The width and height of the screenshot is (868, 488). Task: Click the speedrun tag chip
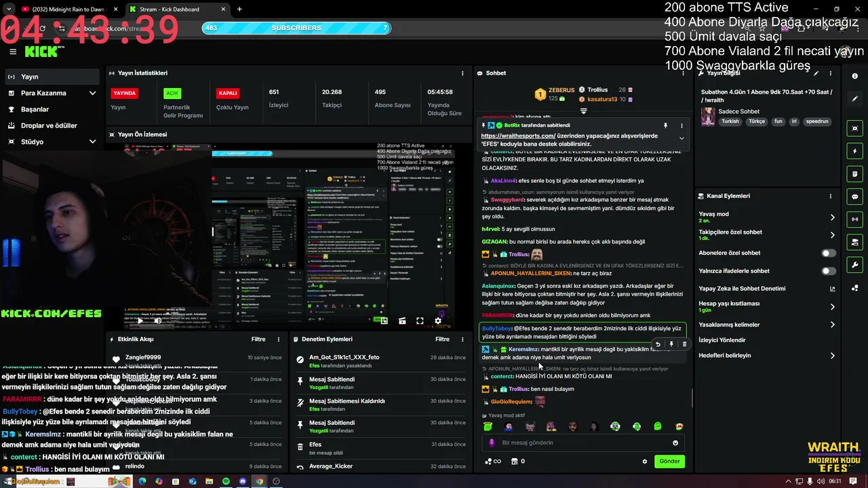point(817,121)
